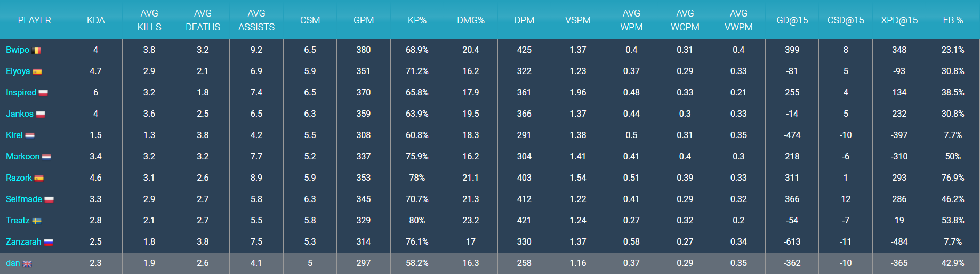Click the Dutch flag beside Kirei
The height and width of the screenshot is (274, 980).
click(x=30, y=136)
